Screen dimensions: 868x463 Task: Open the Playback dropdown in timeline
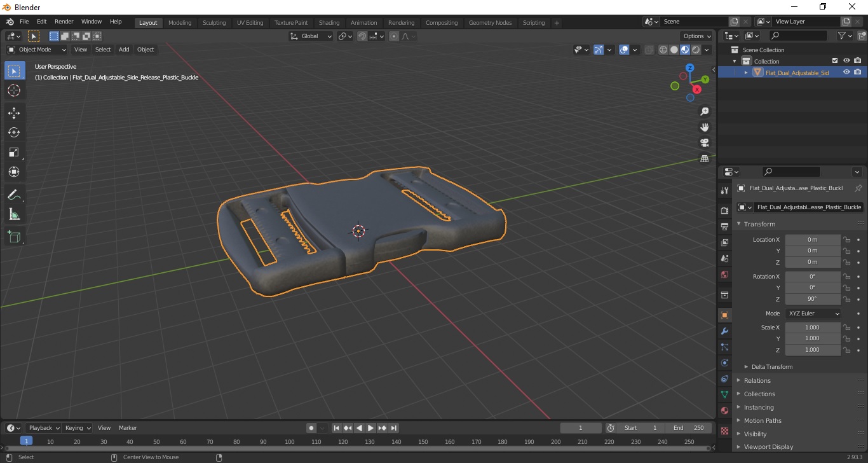(x=43, y=428)
